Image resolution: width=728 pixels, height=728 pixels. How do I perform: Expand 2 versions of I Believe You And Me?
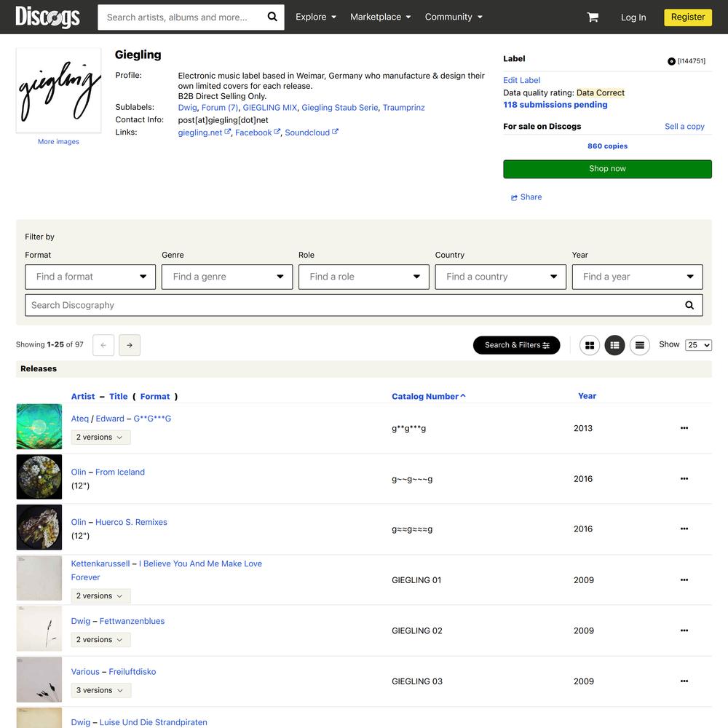[100, 596]
